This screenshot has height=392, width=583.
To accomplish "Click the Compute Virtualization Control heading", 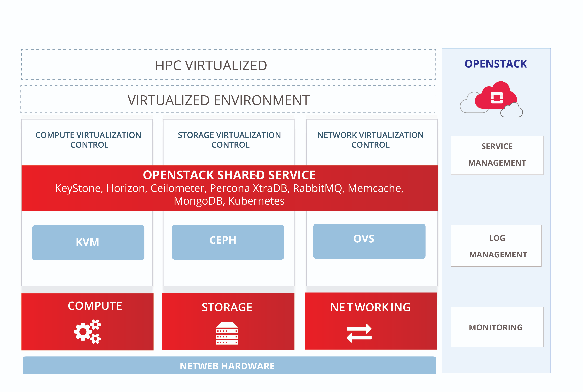I will coord(88,140).
